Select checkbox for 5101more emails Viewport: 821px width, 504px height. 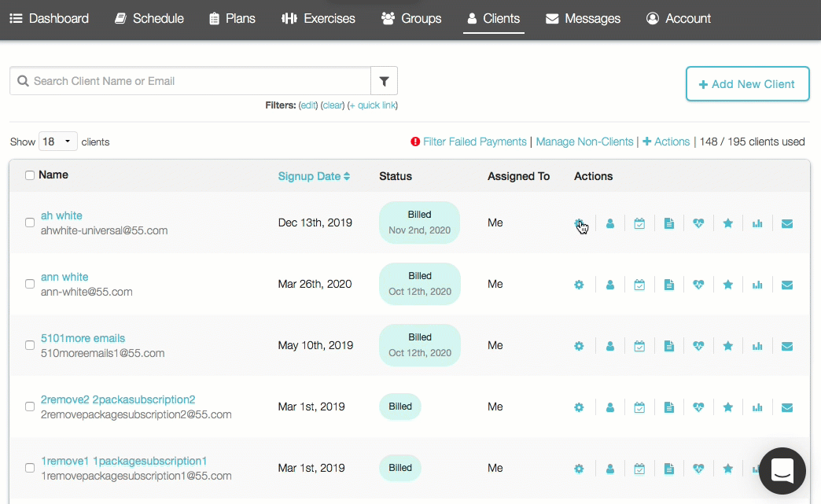point(30,345)
